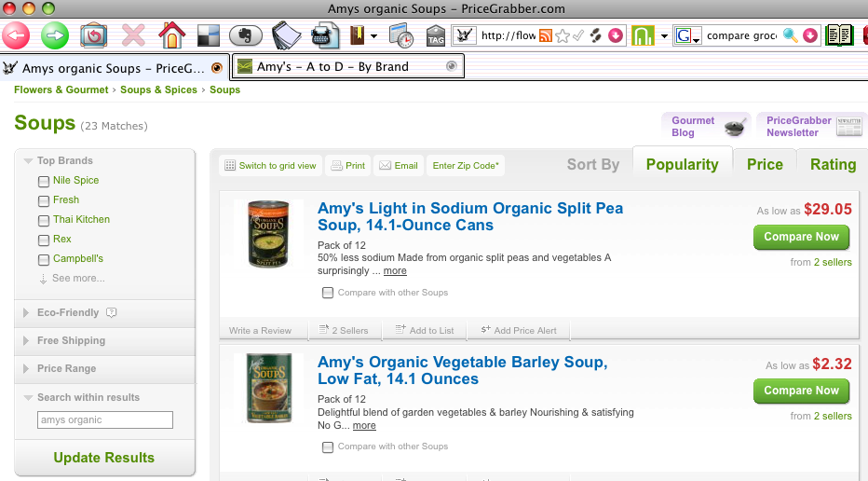
Task: Open Flowers & Gourmet breadcrumb
Action: (x=61, y=89)
